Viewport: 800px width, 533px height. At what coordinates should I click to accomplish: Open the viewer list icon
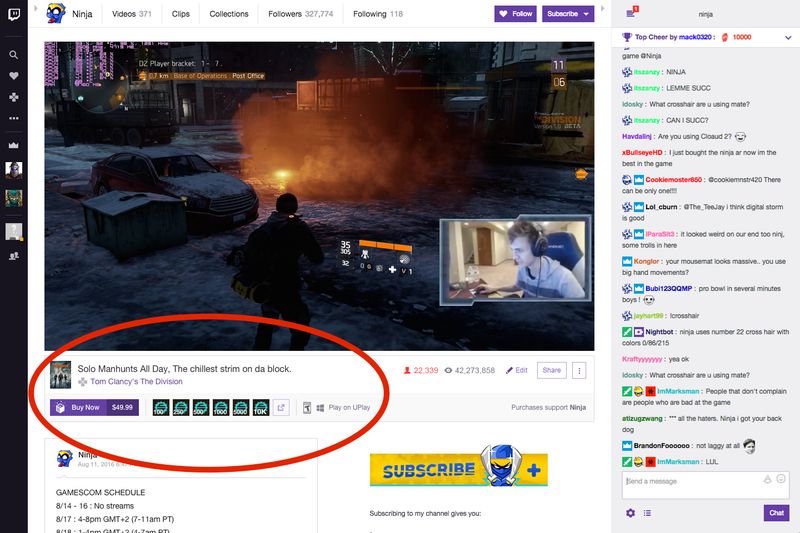pyautogui.click(x=647, y=513)
